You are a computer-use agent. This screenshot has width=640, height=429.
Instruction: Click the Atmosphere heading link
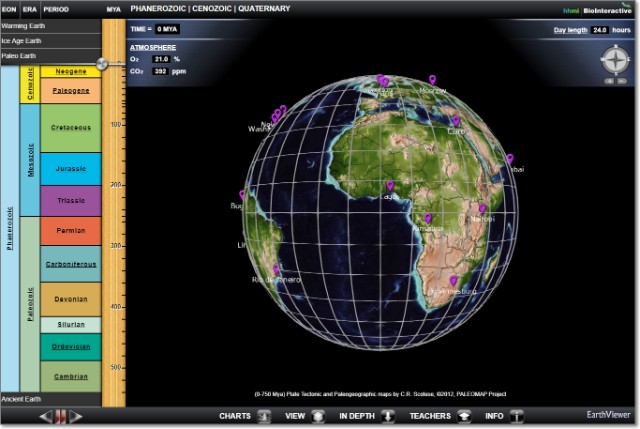pyautogui.click(x=153, y=47)
